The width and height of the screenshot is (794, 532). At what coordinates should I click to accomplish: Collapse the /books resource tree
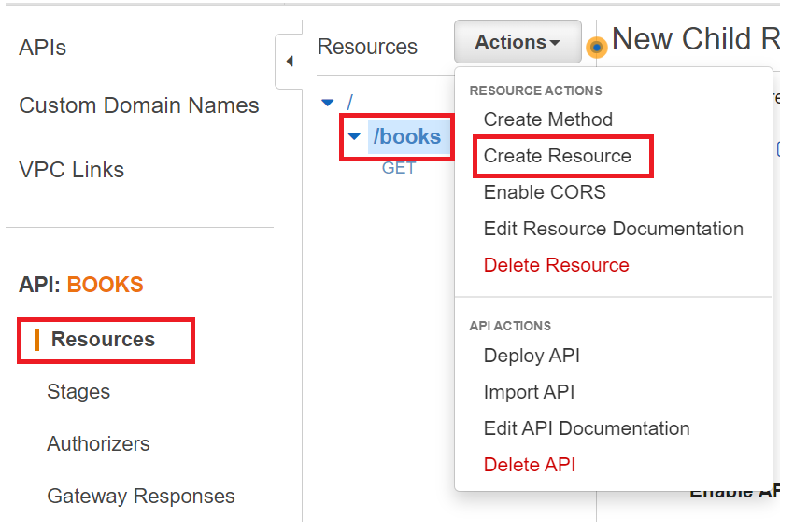(354, 137)
